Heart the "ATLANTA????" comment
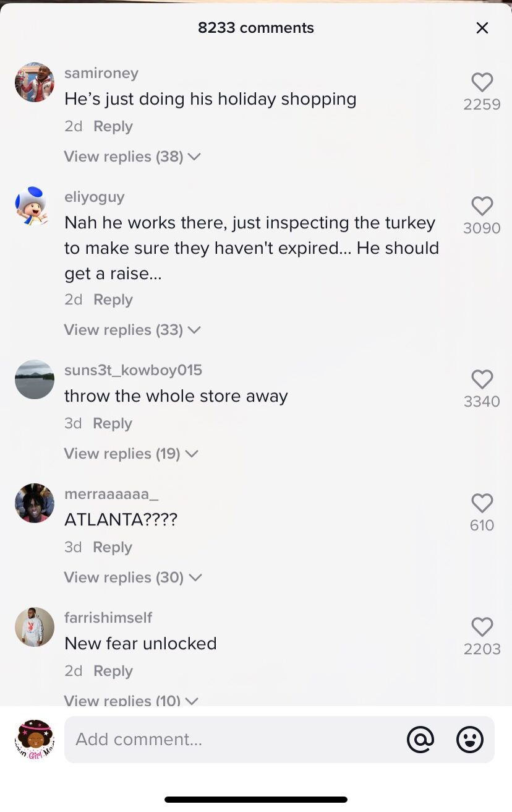 [482, 504]
